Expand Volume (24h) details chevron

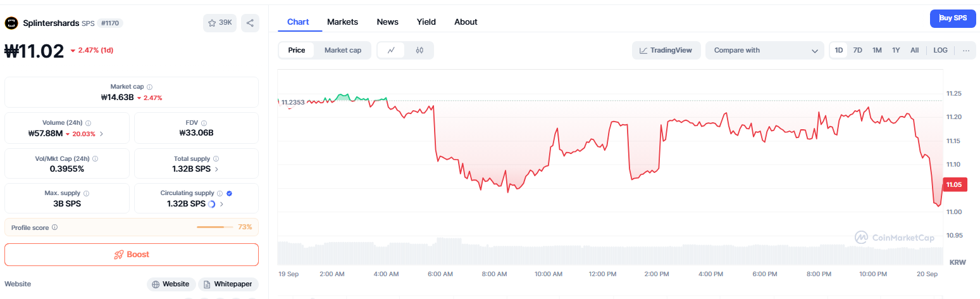click(101, 134)
